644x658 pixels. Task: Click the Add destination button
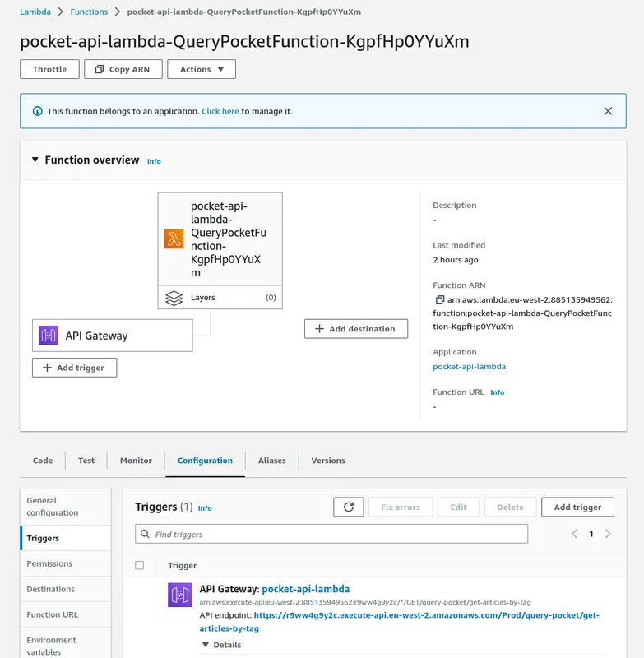[355, 329]
